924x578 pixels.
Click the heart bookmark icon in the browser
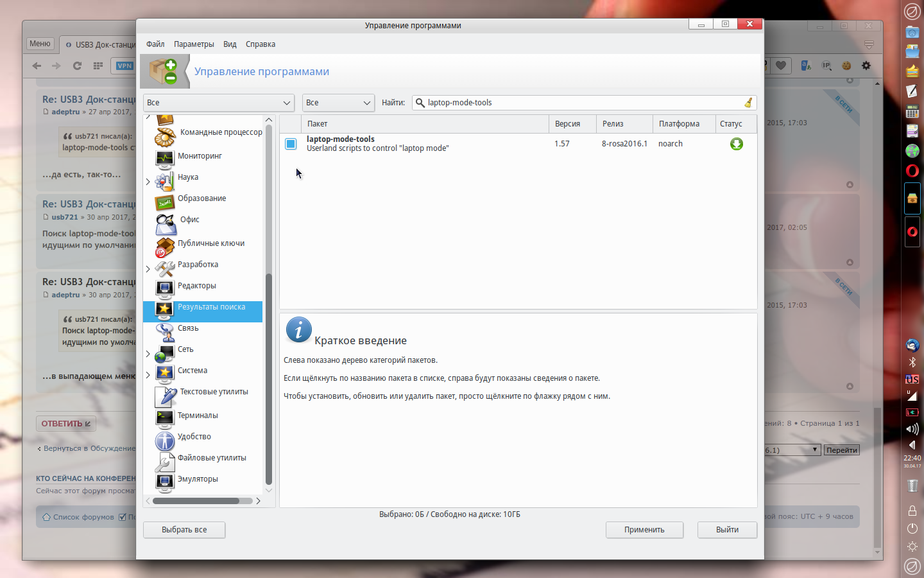pyautogui.click(x=781, y=66)
